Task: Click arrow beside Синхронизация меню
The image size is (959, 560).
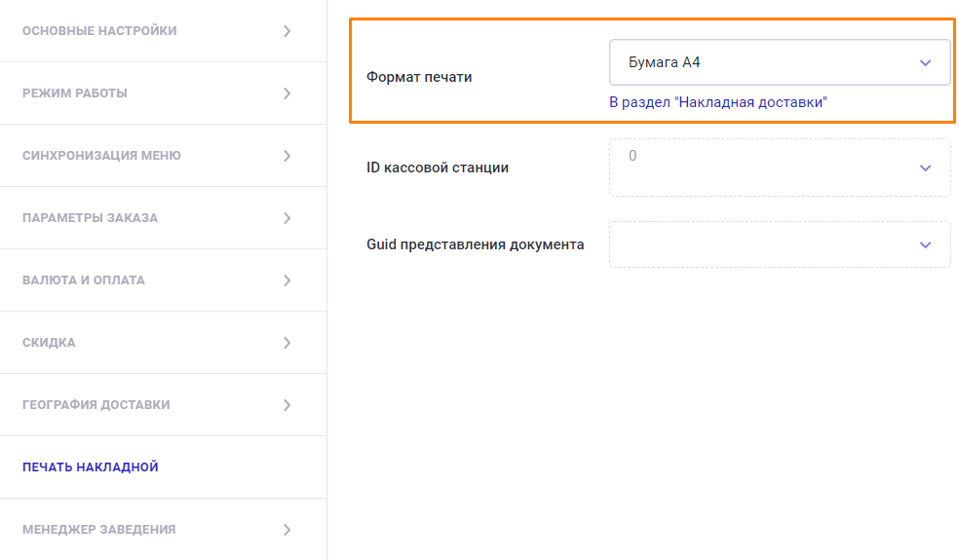Action: pos(287,156)
